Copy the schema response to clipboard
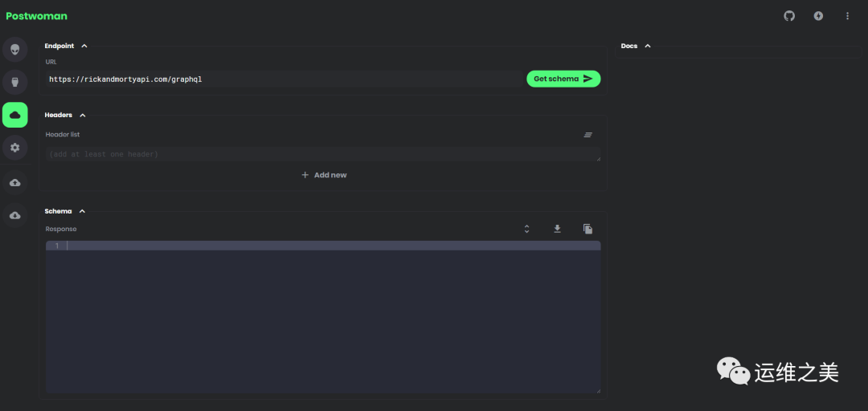Screen dimensions: 868x411 click(x=588, y=229)
